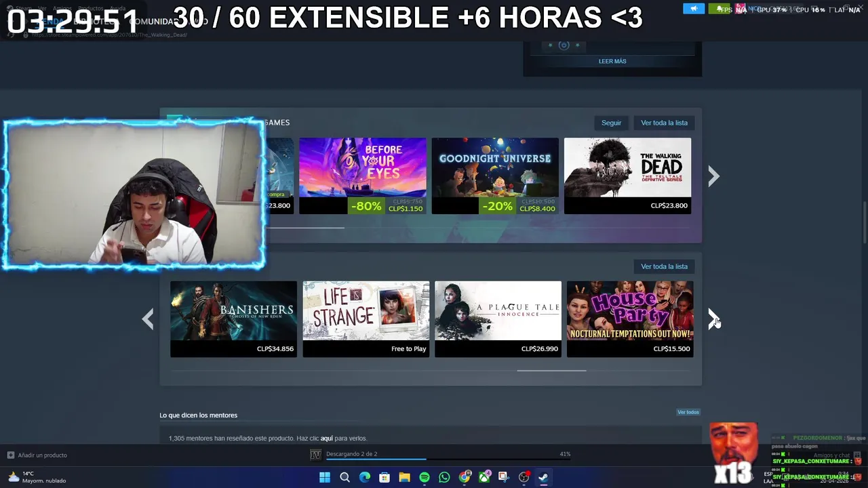Open File Explorer from the taskbar
This screenshot has width=868, height=488.
click(x=404, y=477)
